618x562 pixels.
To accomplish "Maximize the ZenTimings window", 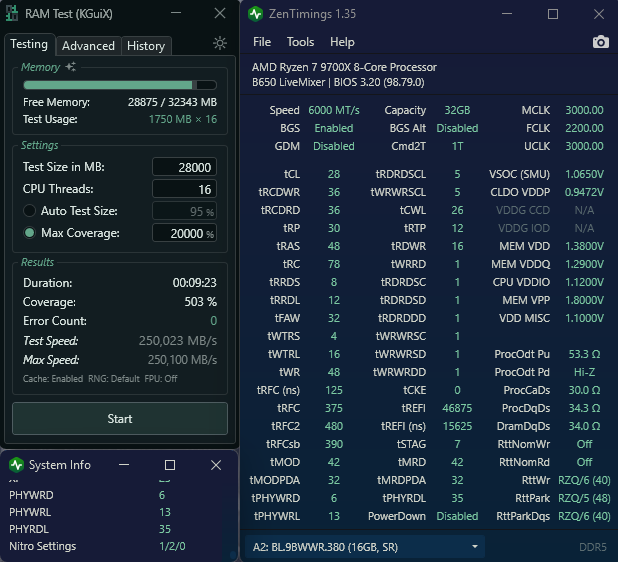I will tap(553, 14).
